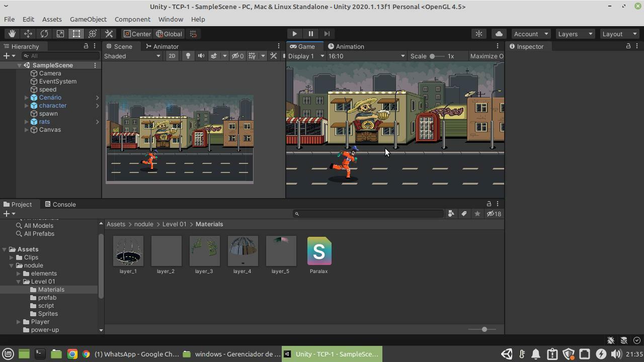
Task: Select the Hand tool in toolbar
Action: tap(12, 34)
